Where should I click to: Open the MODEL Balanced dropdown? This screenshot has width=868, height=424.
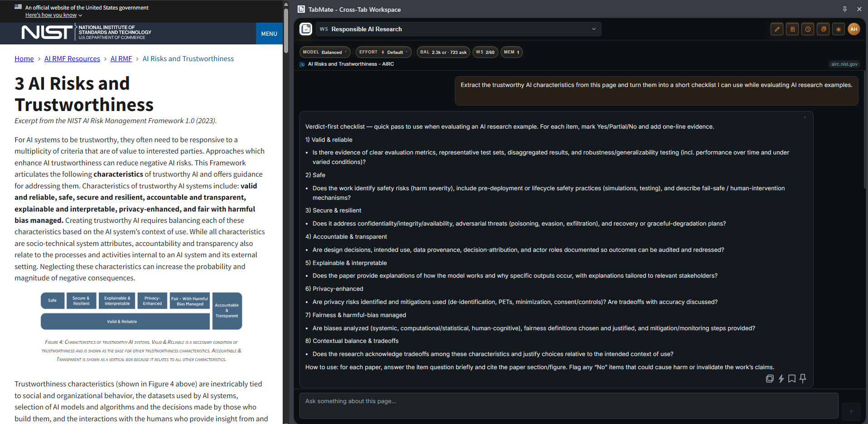point(324,52)
